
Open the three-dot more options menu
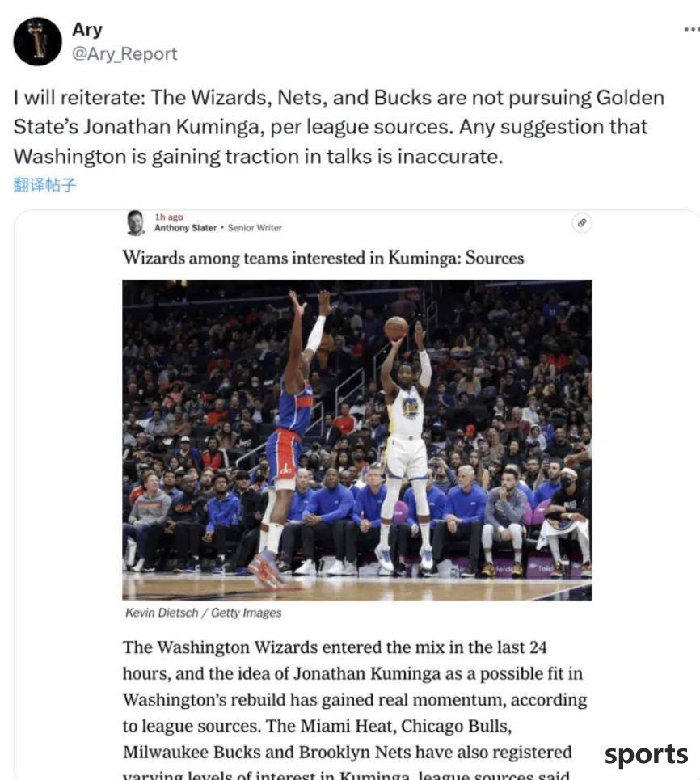pyautogui.click(x=692, y=29)
